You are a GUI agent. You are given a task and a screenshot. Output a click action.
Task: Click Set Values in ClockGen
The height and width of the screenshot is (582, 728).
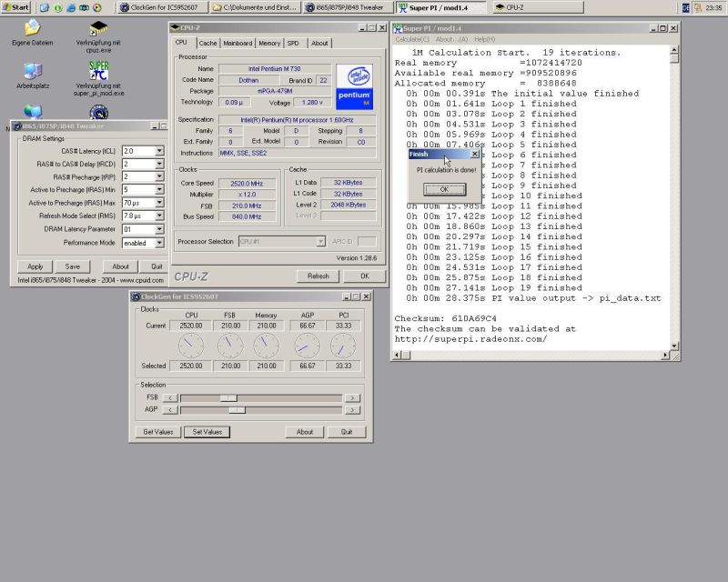coord(207,432)
